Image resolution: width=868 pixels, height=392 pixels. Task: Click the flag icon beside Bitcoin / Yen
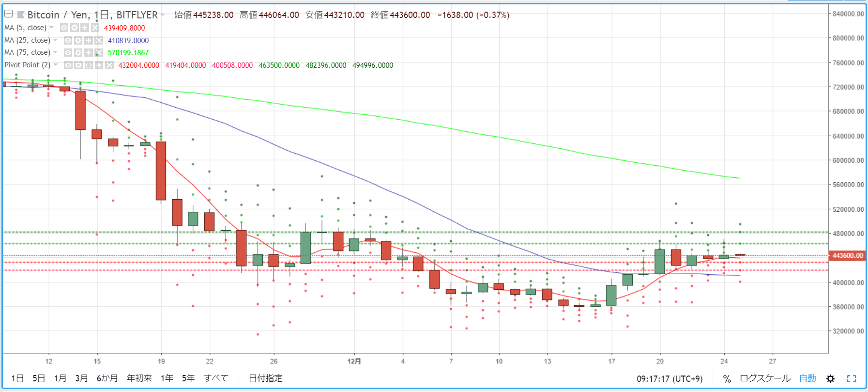21,15
